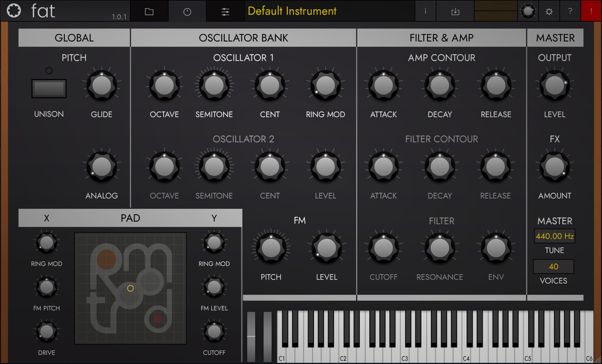Switch to the OSCILLATOR BANK section header
The image size is (602, 364).
pyautogui.click(x=243, y=37)
